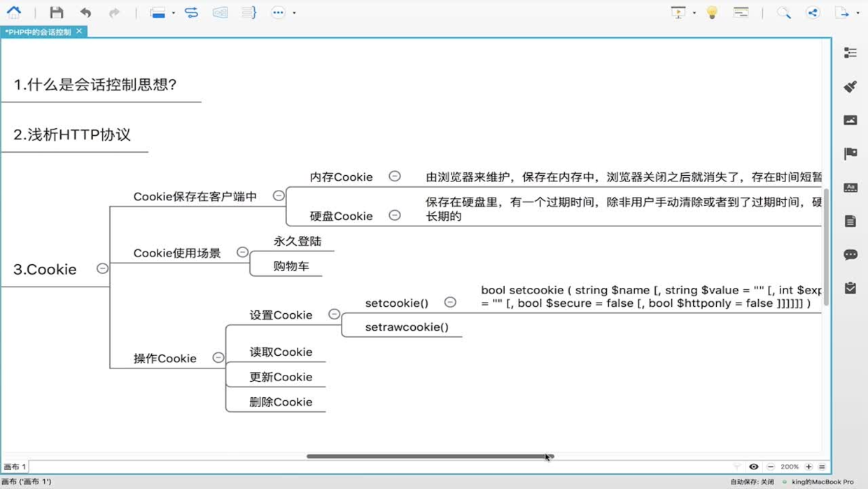Zoom in with the plus button
The width and height of the screenshot is (868, 489).
tap(808, 467)
